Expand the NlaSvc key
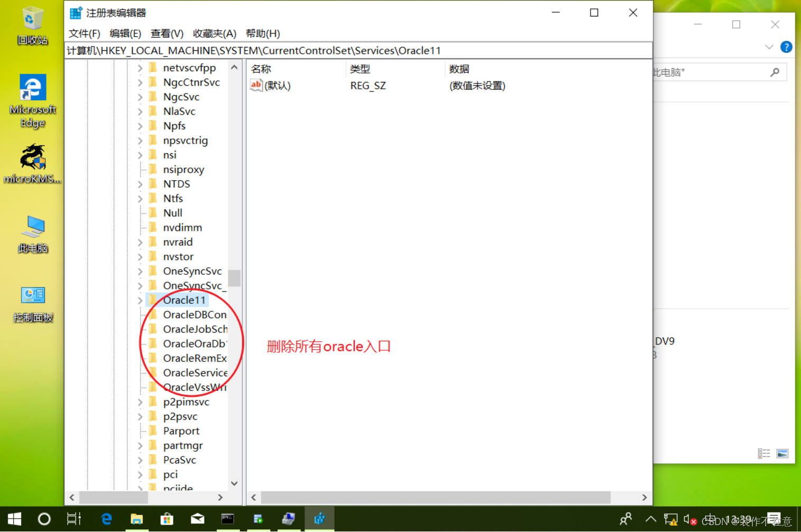The width and height of the screenshot is (801, 532). click(x=140, y=111)
